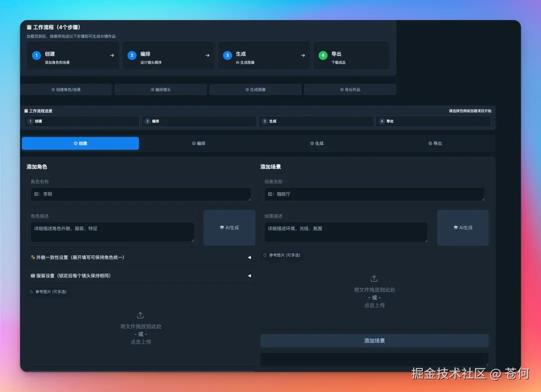Click the text 请选择范例或创建项目开始
This screenshot has width=541, height=392.
click(470, 111)
